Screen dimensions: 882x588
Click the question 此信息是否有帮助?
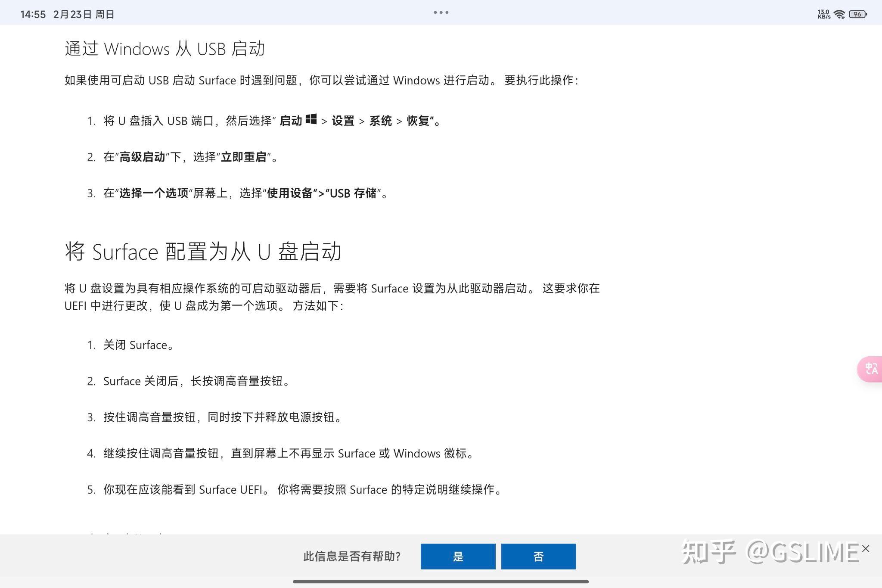[x=352, y=557]
